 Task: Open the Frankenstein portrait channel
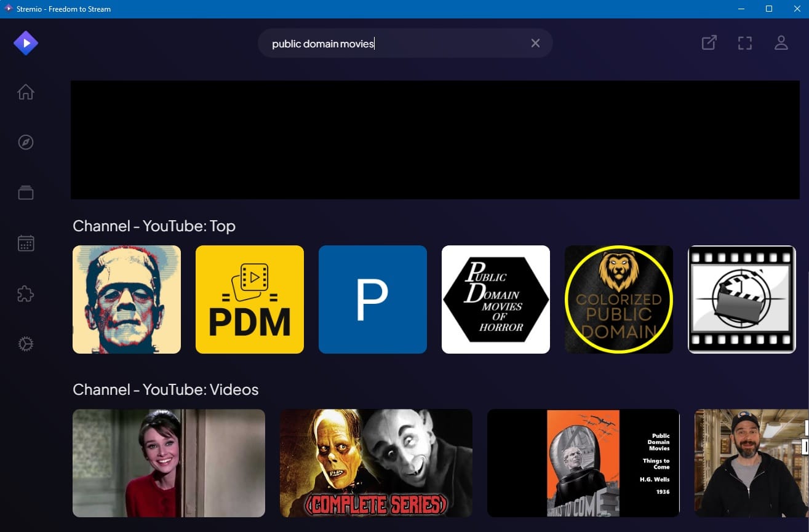pyautogui.click(x=127, y=300)
